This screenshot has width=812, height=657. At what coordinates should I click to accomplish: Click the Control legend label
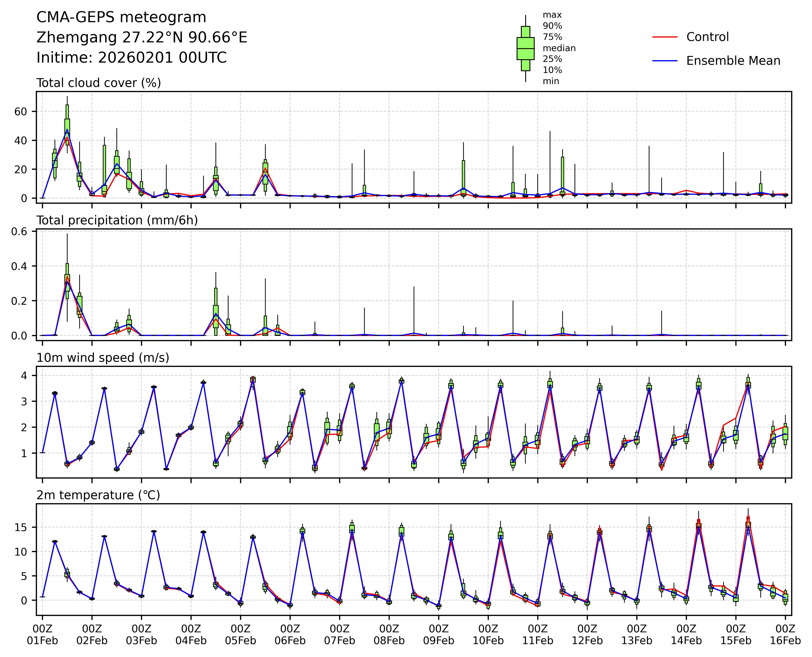pos(707,37)
